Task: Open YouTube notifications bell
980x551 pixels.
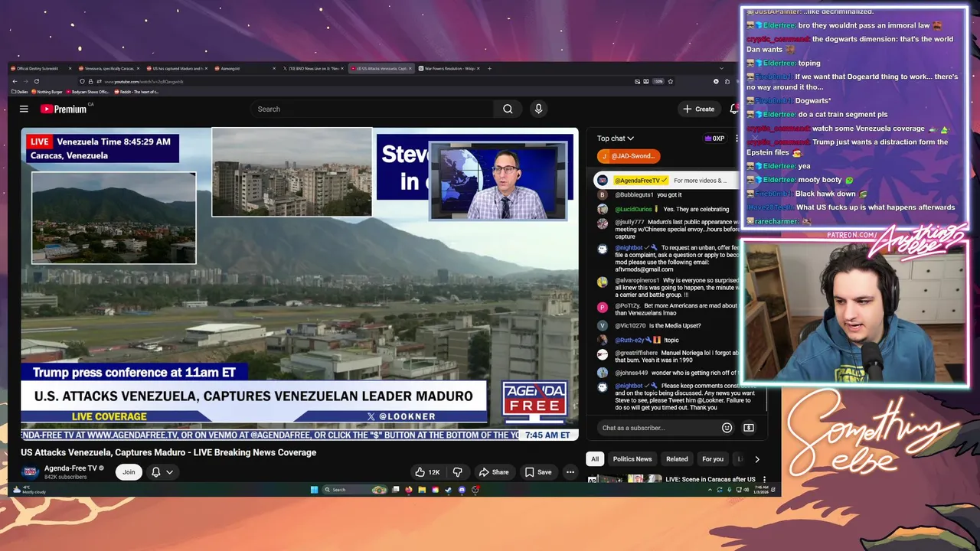Action: click(x=733, y=109)
